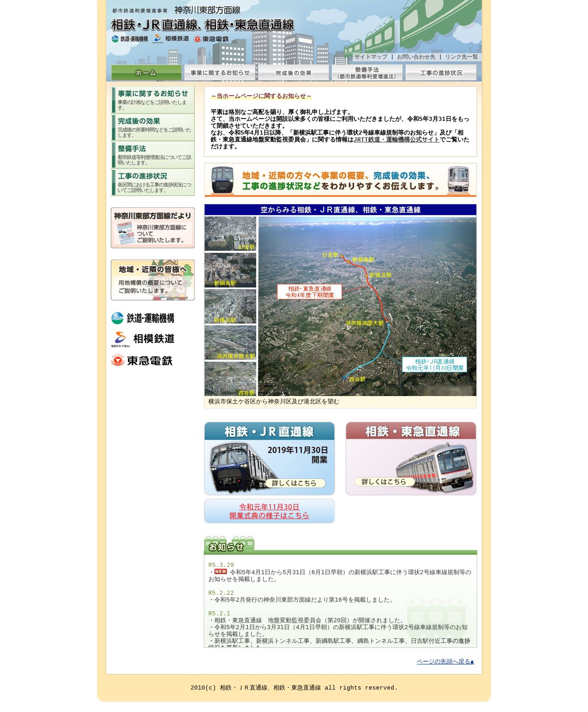This screenshot has width=588, height=712.
Task: Click ページの先頭へ戻る link
Action: point(445,662)
